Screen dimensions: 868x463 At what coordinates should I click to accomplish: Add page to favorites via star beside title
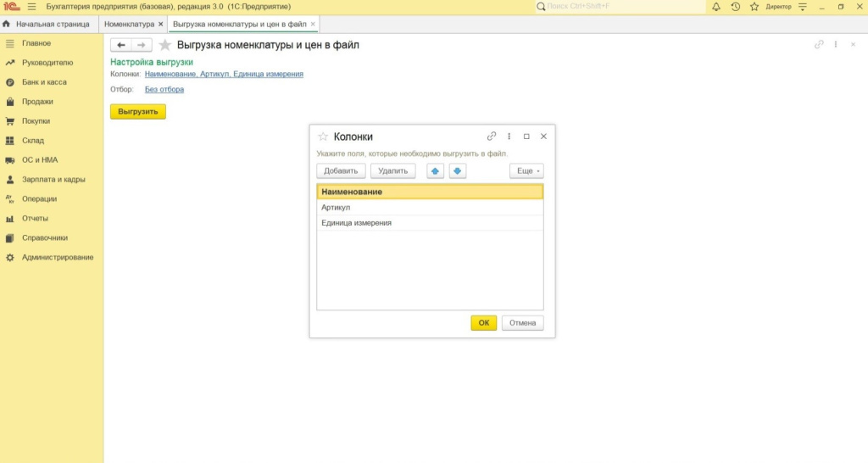pos(165,45)
